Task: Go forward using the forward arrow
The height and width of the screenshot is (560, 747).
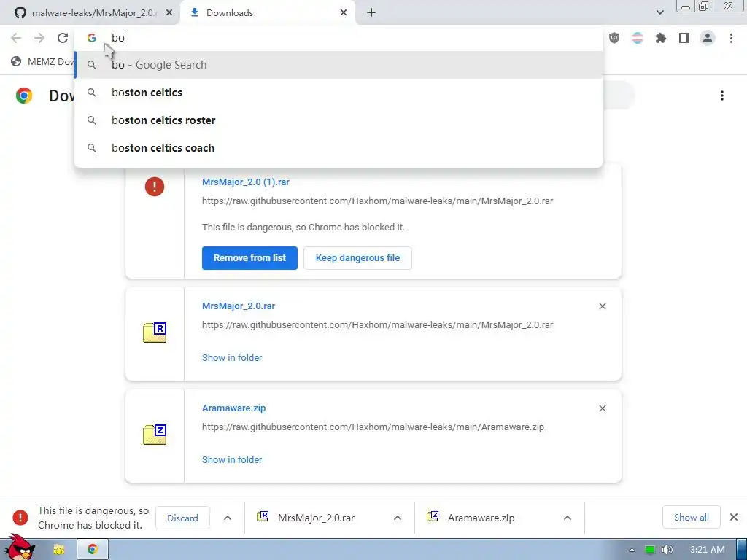Action: click(x=39, y=38)
